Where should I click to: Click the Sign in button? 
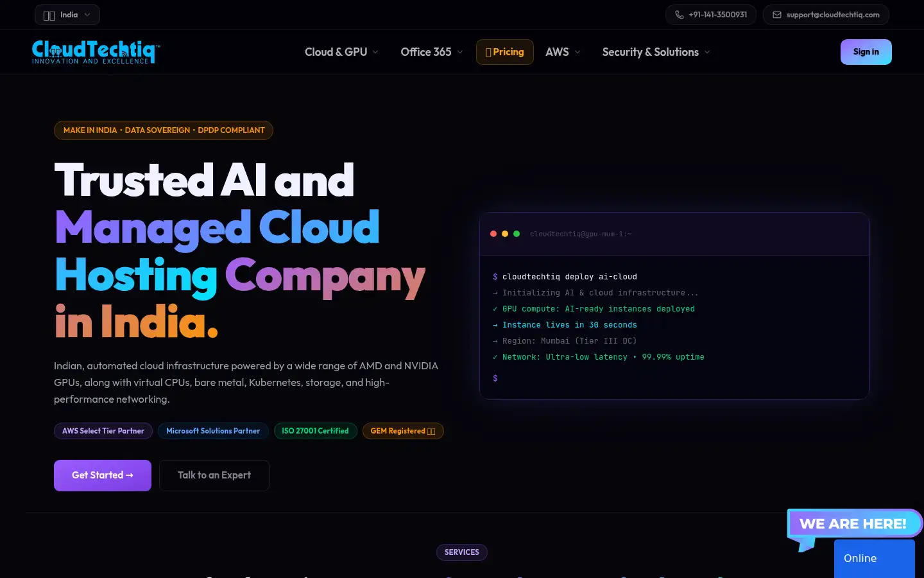866,52
